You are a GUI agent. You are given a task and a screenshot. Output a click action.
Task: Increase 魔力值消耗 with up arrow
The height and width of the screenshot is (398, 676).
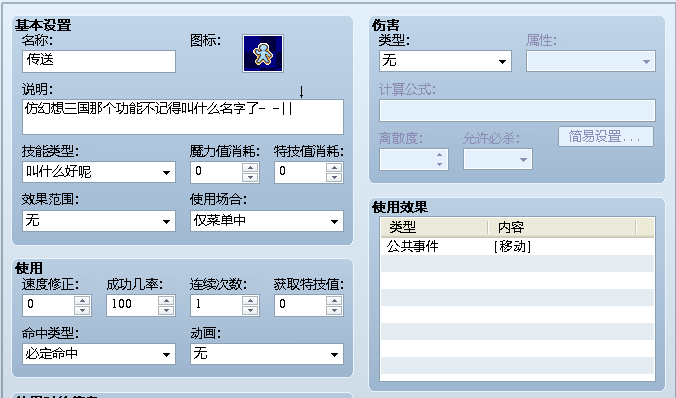click(250, 168)
